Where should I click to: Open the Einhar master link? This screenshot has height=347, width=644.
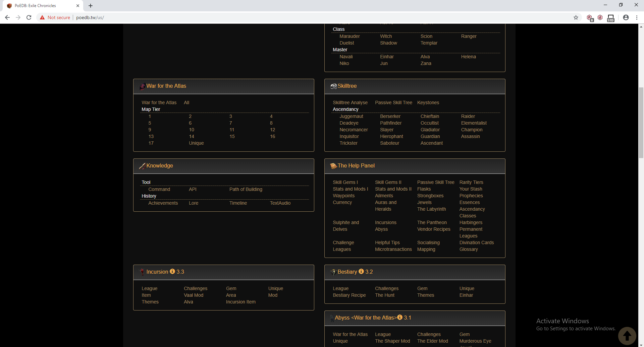click(387, 57)
